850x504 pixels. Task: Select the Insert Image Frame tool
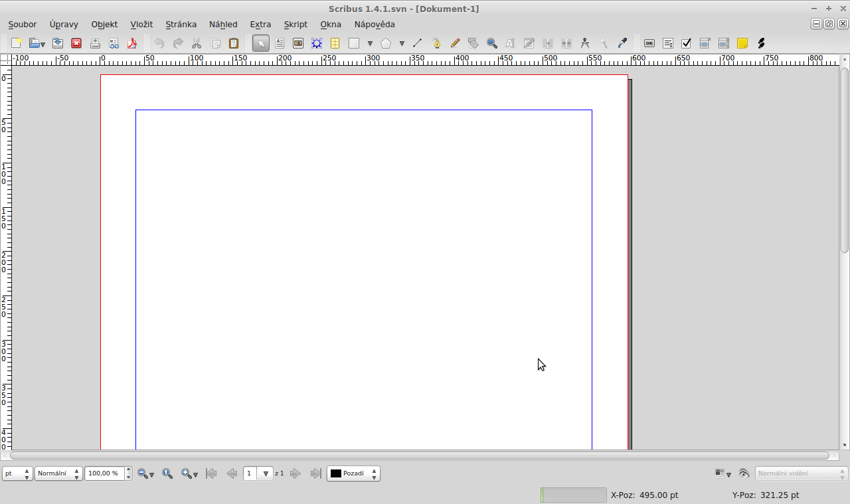(x=298, y=43)
